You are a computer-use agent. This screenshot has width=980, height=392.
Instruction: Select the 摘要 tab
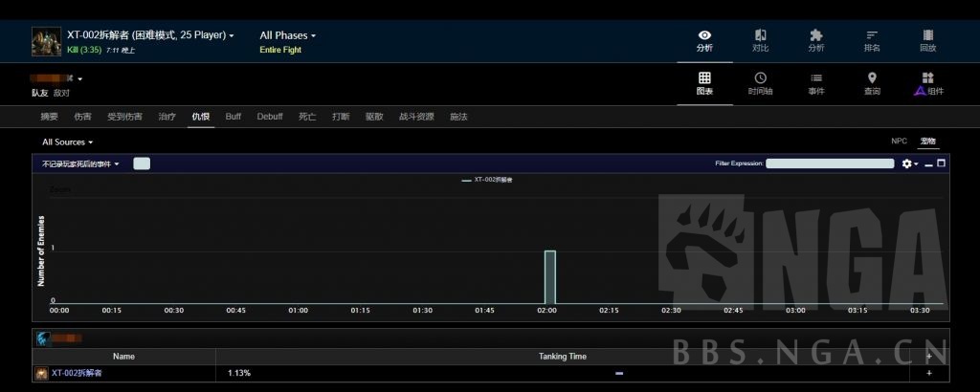tap(50, 117)
